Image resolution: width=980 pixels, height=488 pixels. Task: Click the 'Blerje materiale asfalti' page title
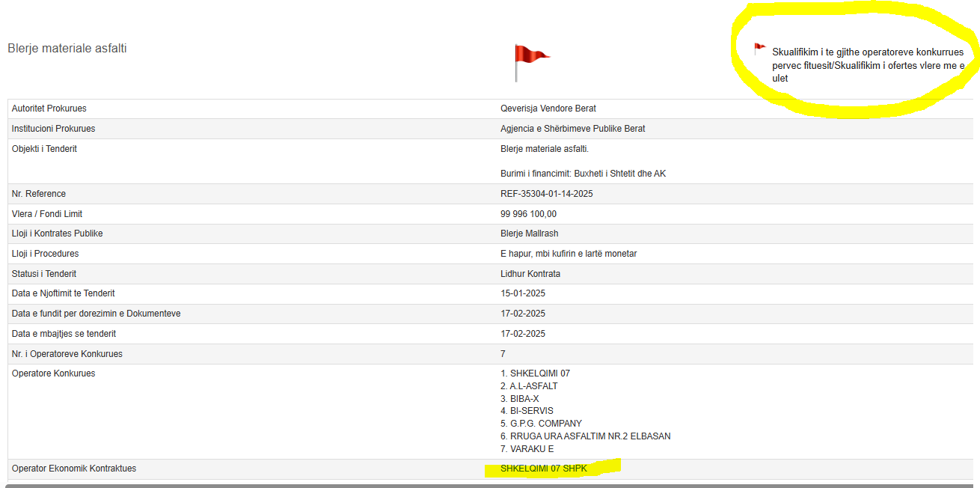pos(67,49)
